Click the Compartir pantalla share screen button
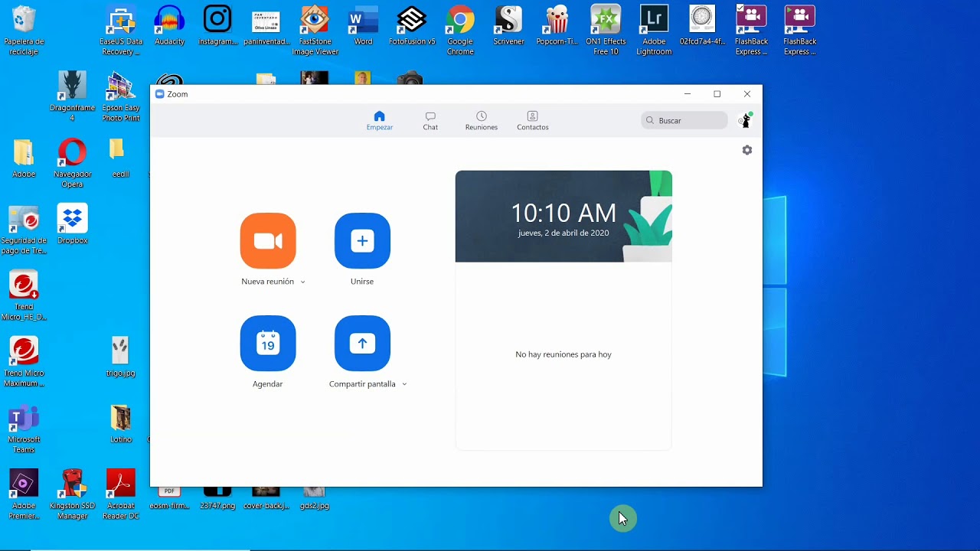This screenshot has height=551, width=980. [x=362, y=343]
